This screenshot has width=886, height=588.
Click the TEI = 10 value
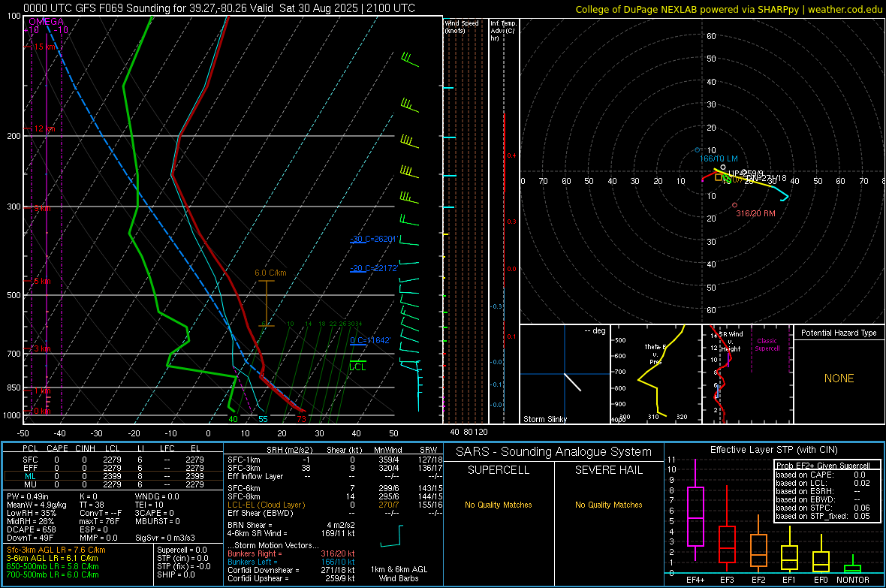point(149,505)
